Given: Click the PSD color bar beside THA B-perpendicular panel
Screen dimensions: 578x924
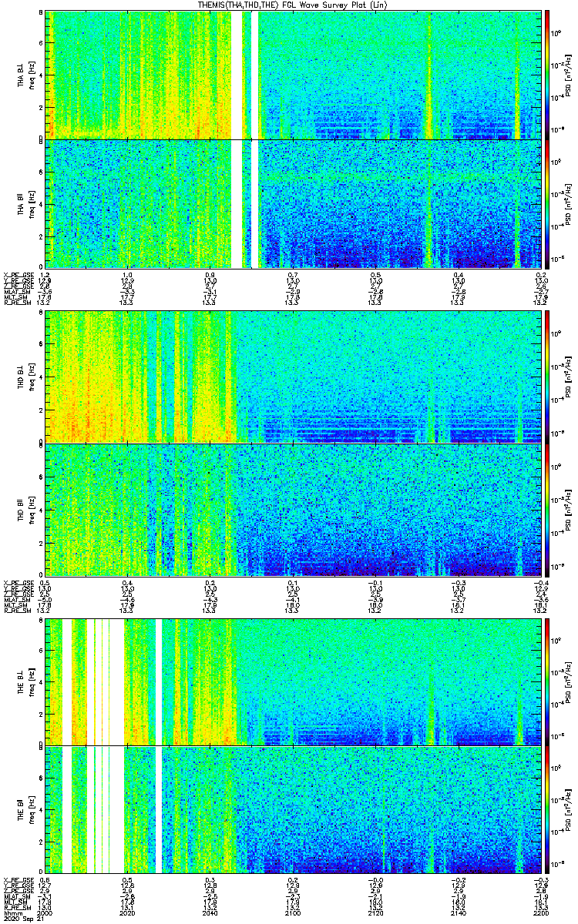Looking at the screenshot, I should (547, 75).
